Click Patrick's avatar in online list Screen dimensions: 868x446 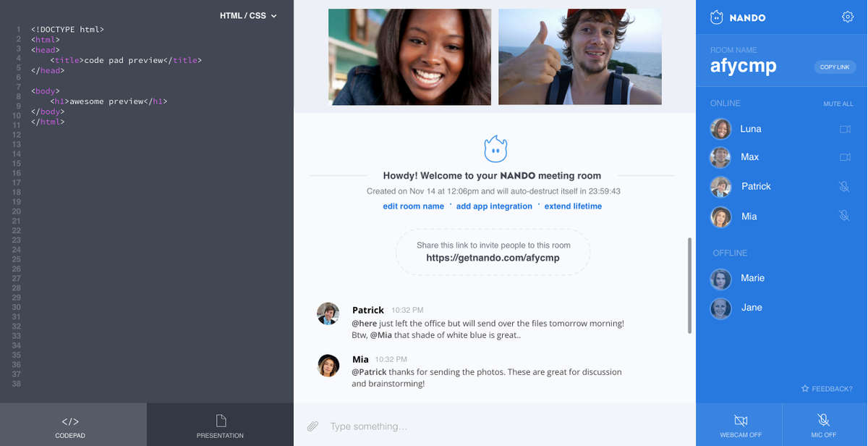coord(720,186)
